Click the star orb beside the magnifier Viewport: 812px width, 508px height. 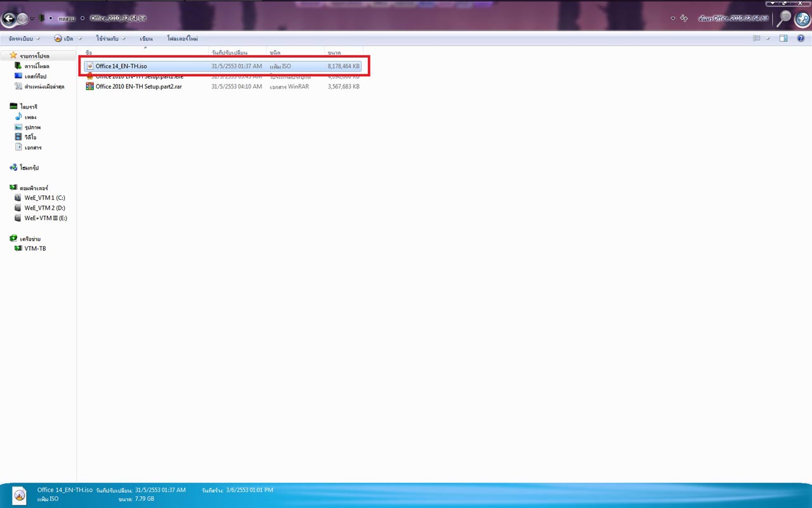pos(802,19)
